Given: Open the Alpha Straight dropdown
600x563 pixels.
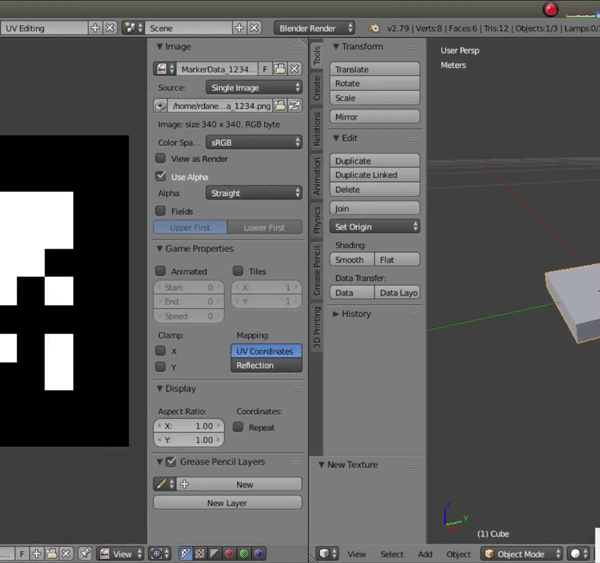Looking at the screenshot, I should point(254,193).
